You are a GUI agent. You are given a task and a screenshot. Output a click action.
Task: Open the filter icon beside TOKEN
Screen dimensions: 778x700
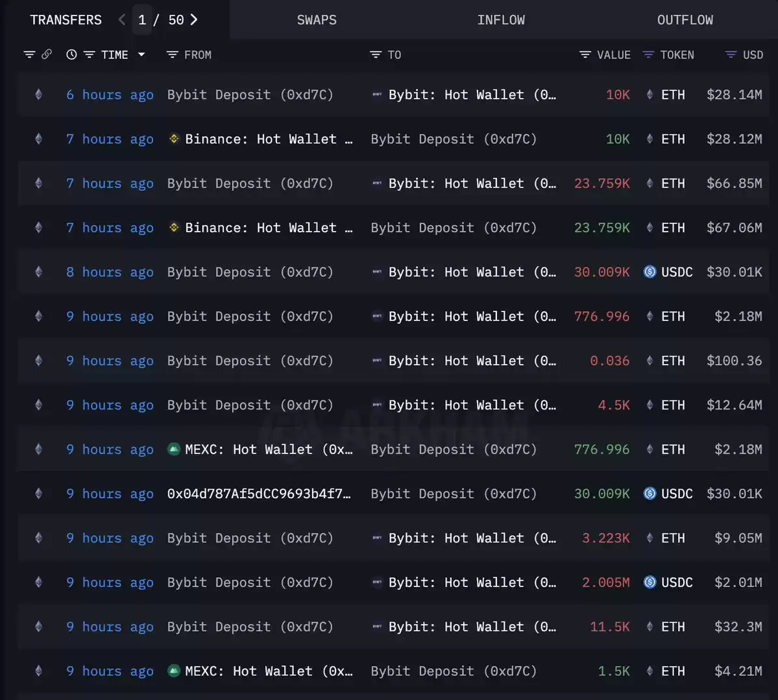(648, 54)
